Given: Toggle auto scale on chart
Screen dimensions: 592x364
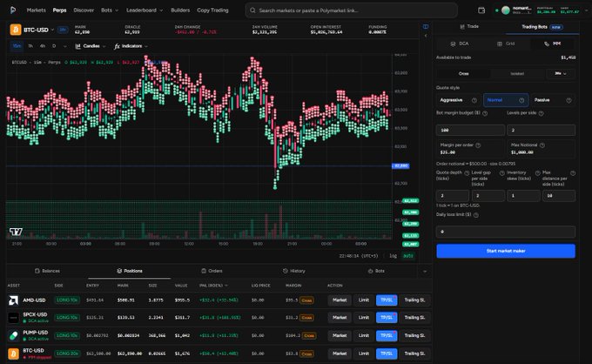Looking at the screenshot, I should coord(408,256).
